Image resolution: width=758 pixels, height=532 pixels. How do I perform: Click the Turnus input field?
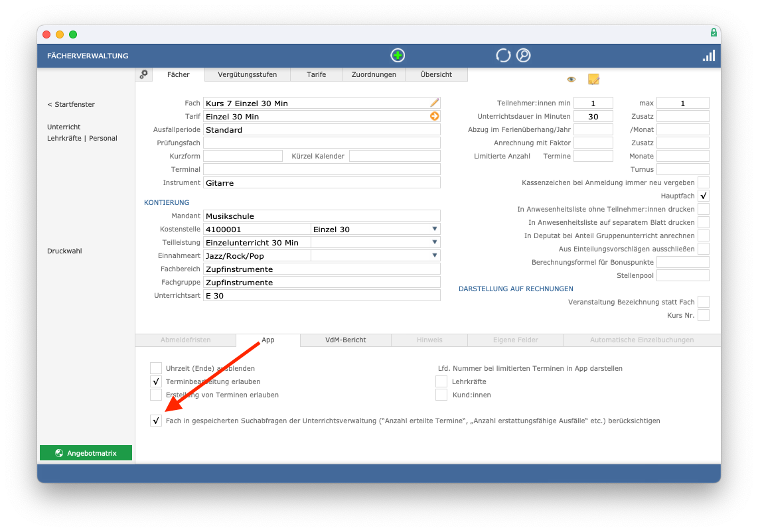coord(682,170)
